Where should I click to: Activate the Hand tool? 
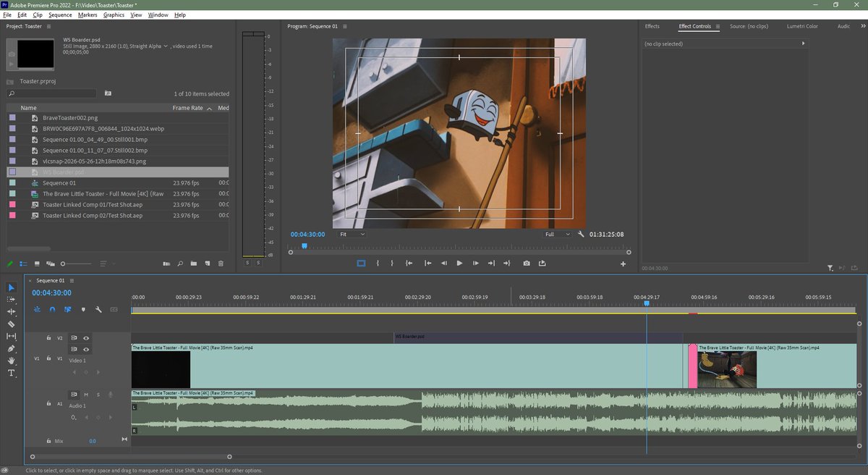(12, 361)
